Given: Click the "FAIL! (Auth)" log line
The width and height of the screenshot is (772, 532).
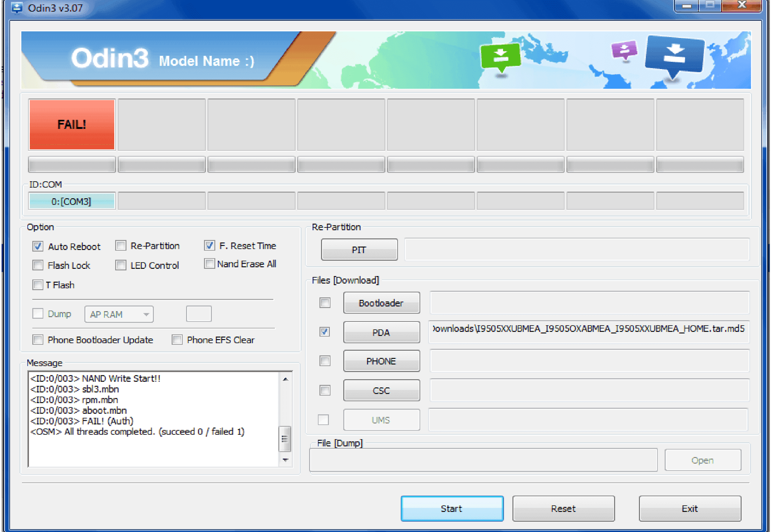Looking at the screenshot, I should [82, 421].
